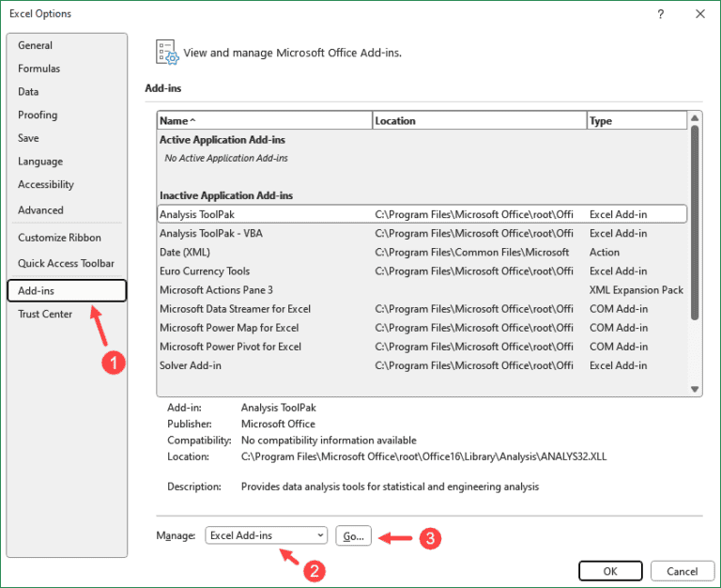Sort add-ins by Name column header
Image resolution: width=721 pixels, height=588 pixels.
pyautogui.click(x=264, y=120)
